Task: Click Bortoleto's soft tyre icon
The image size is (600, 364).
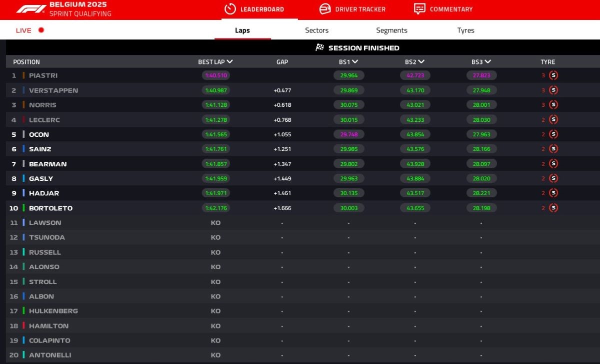Action: pos(553,208)
